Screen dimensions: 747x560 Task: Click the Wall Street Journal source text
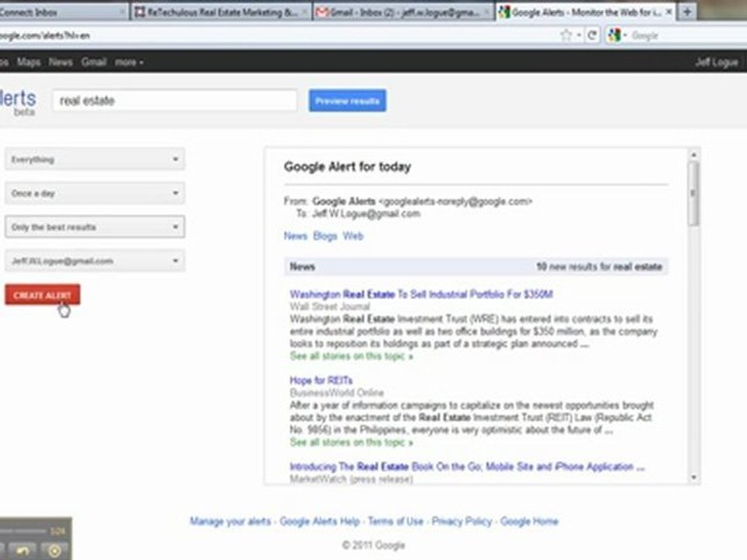click(x=330, y=306)
